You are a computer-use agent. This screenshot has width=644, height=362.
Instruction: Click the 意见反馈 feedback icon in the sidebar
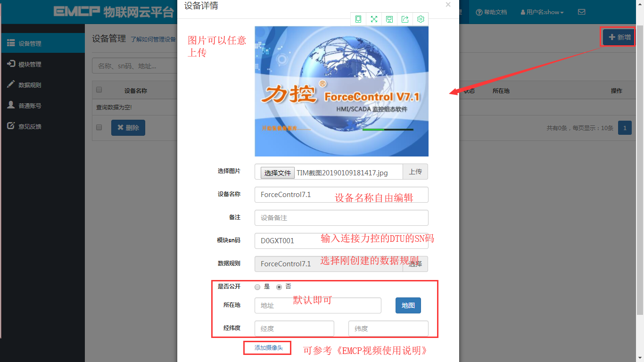[10, 126]
